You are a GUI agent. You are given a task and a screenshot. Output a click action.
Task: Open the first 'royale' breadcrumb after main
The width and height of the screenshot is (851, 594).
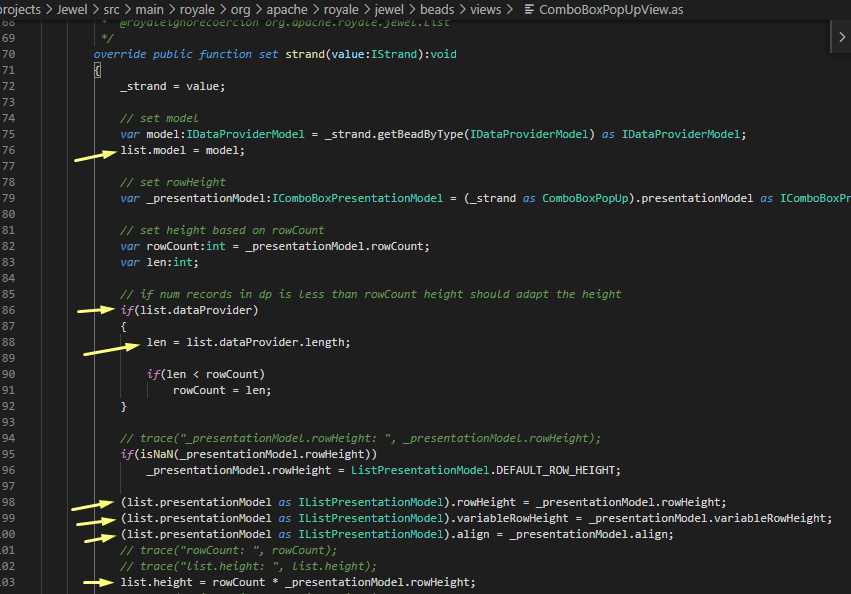197,9
